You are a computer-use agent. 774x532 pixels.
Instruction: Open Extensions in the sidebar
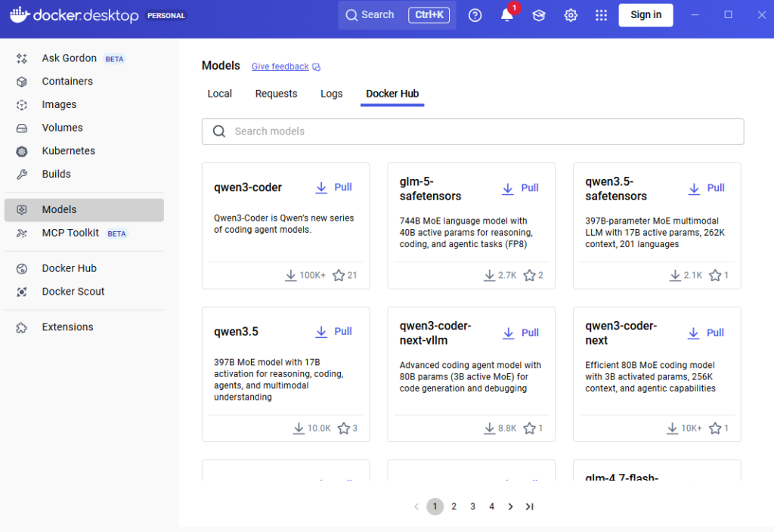[67, 327]
